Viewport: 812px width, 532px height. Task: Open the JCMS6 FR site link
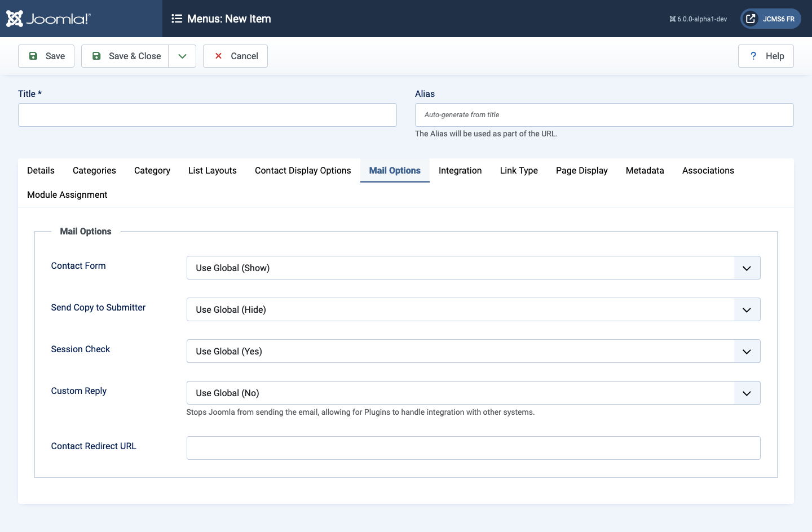[771, 19]
